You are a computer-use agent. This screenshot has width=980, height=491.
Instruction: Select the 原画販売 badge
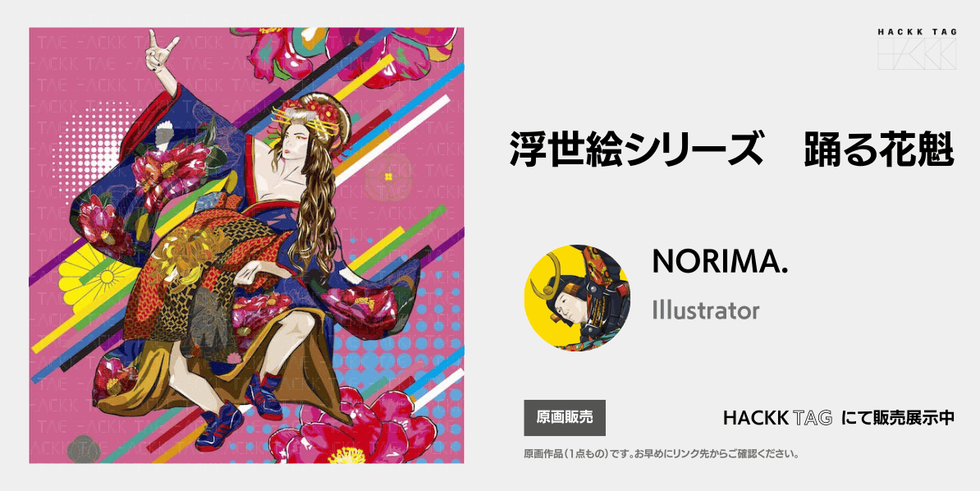(x=565, y=418)
